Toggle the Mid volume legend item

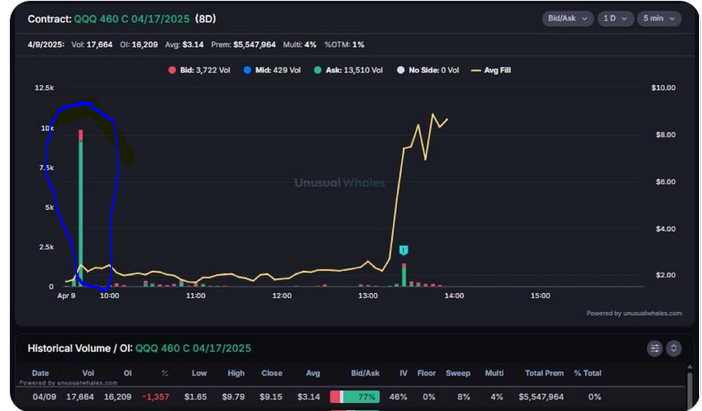272,70
